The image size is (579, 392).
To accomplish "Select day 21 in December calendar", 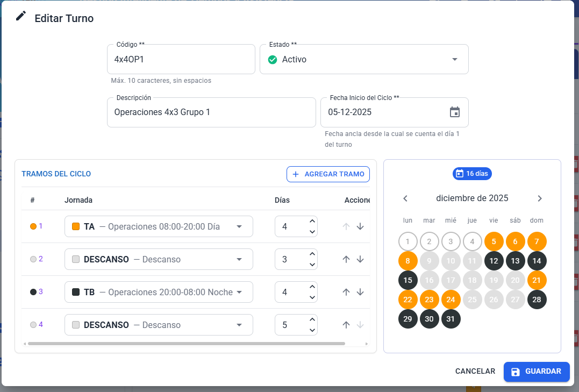I will (x=537, y=280).
